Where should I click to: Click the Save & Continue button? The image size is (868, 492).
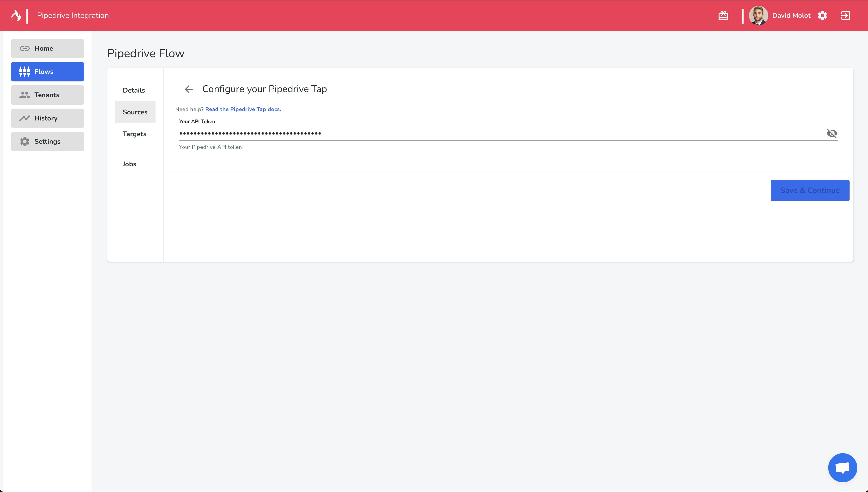tap(810, 190)
